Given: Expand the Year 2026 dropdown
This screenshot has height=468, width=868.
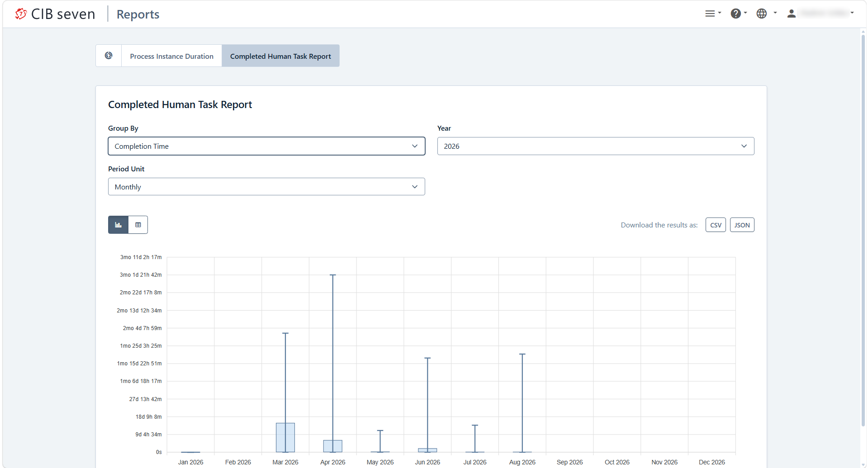Looking at the screenshot, I should (x=595, y=146).
